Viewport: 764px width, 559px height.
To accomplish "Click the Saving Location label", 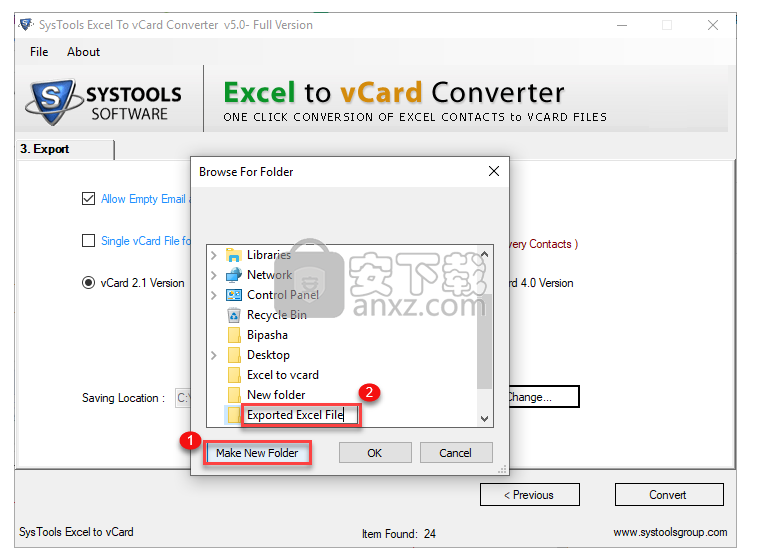I will (x=123, y=398).
